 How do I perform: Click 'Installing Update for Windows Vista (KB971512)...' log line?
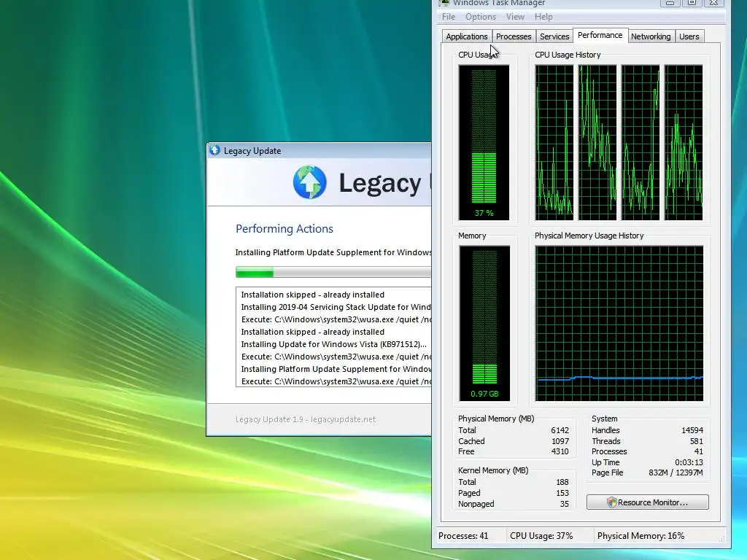333,344
